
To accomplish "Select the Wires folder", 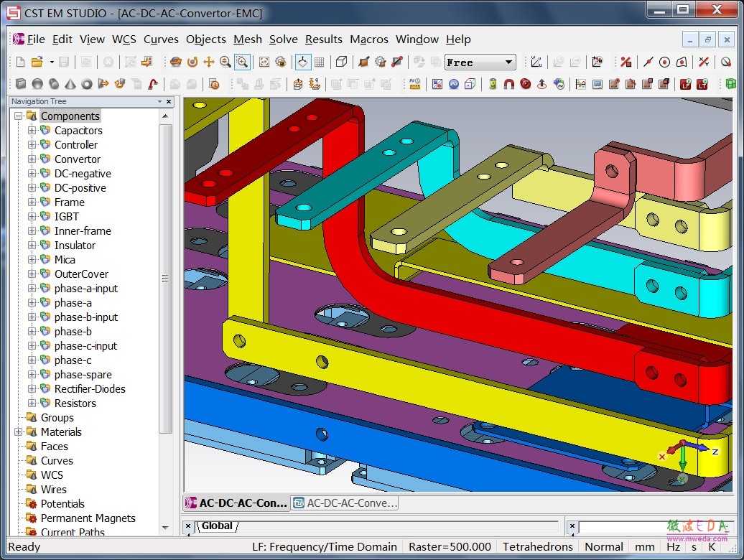I will coord(54,490).
